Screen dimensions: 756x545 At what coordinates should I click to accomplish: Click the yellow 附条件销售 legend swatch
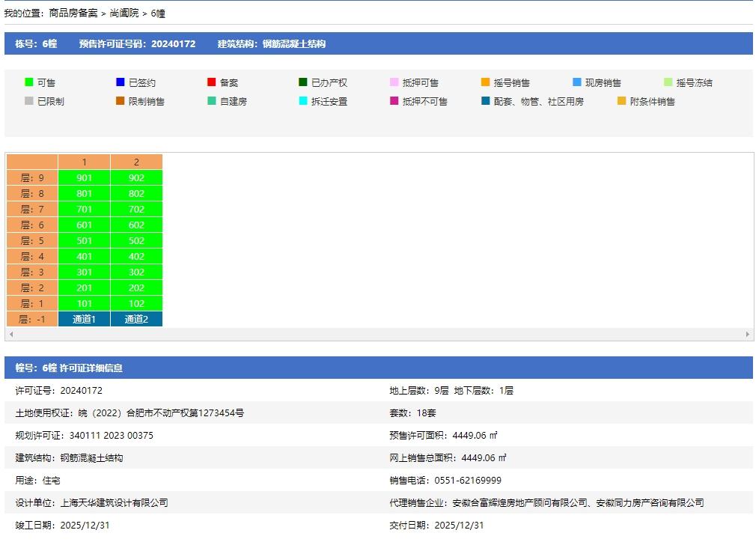pyautogui.click(x=621, y=101)
